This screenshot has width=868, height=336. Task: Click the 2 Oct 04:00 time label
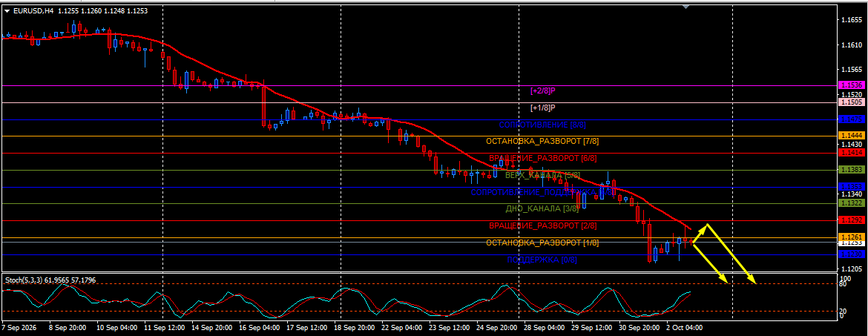pyautogui.click(x=684, y=327)
